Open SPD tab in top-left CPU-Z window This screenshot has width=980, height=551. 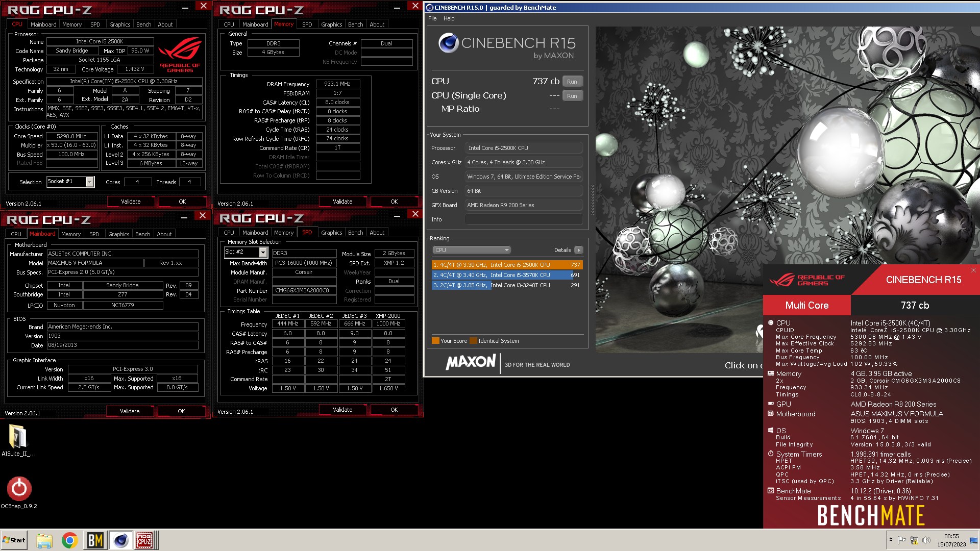[95, 24]
